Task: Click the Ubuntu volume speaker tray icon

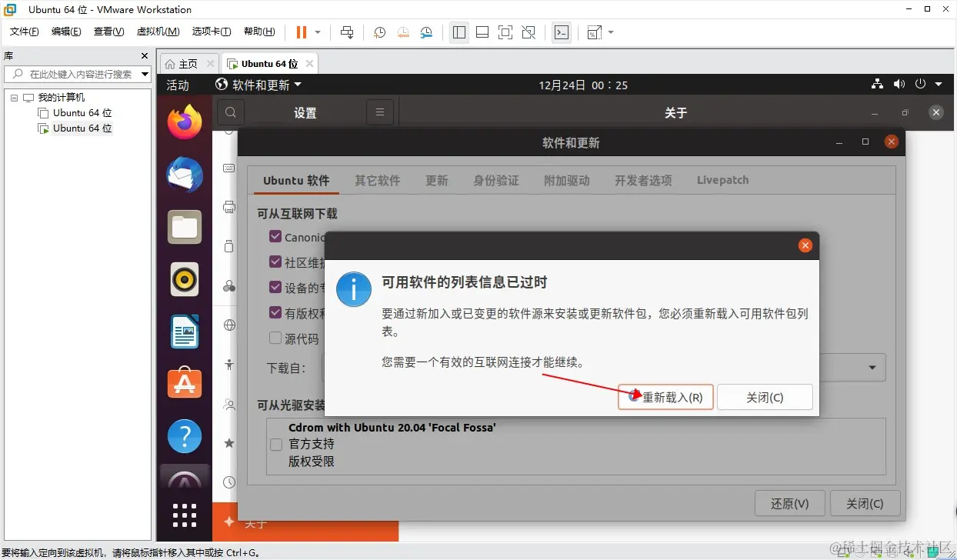Action: coord(898,84)
